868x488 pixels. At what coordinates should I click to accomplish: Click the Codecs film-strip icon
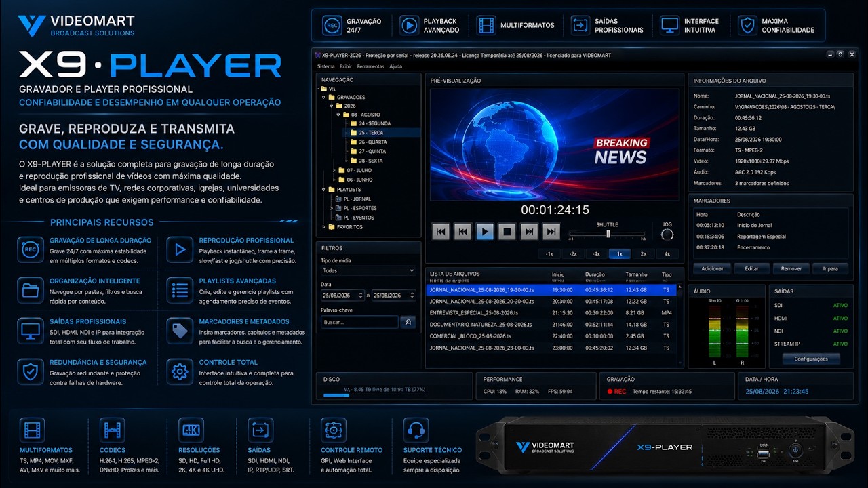click(112, 430)
